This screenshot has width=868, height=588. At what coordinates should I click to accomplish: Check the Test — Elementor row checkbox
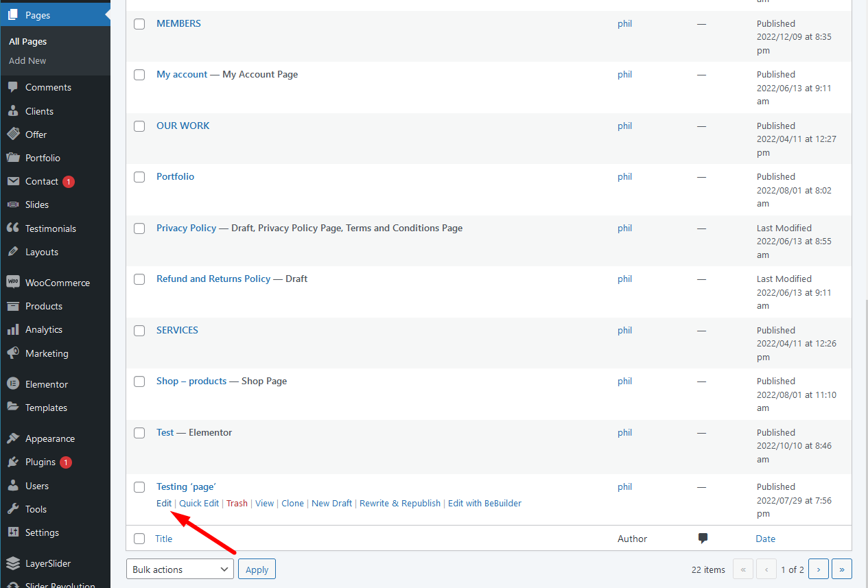[139, 433]
